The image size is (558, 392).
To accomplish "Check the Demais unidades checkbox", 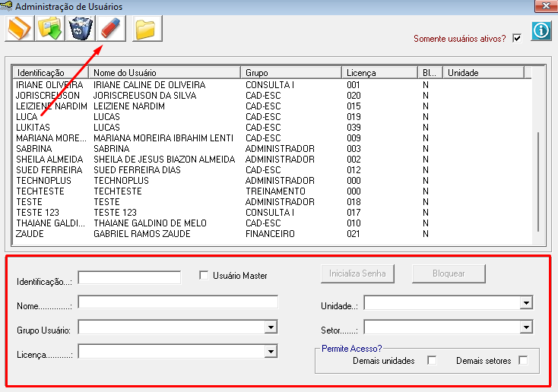I will tap(432, 360).
